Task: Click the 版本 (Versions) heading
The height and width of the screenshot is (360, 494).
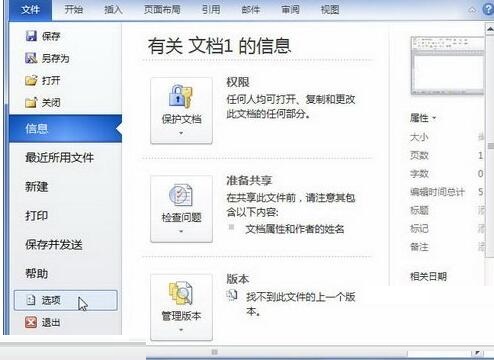Action: click(x=238, y=279)
